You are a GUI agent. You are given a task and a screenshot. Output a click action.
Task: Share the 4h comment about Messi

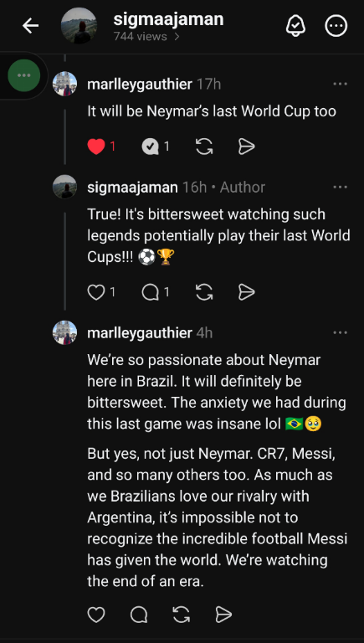click(x=223, y=615)
